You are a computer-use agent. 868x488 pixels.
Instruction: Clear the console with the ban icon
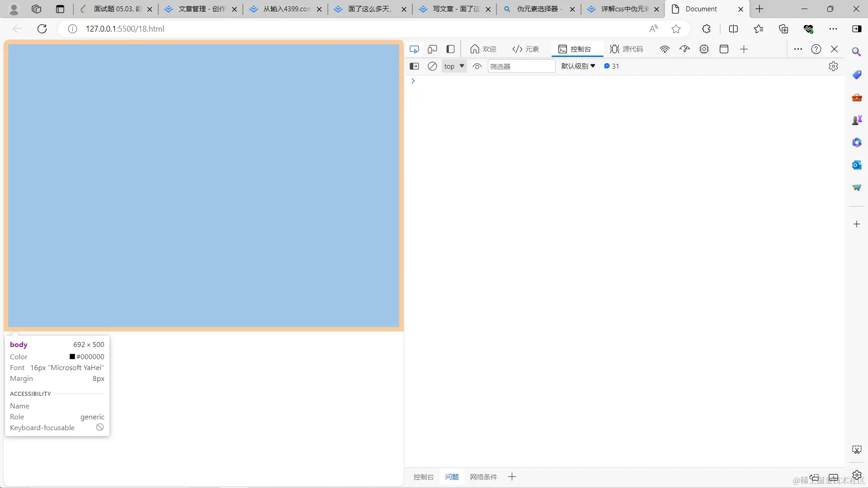(x=432, y=66)
